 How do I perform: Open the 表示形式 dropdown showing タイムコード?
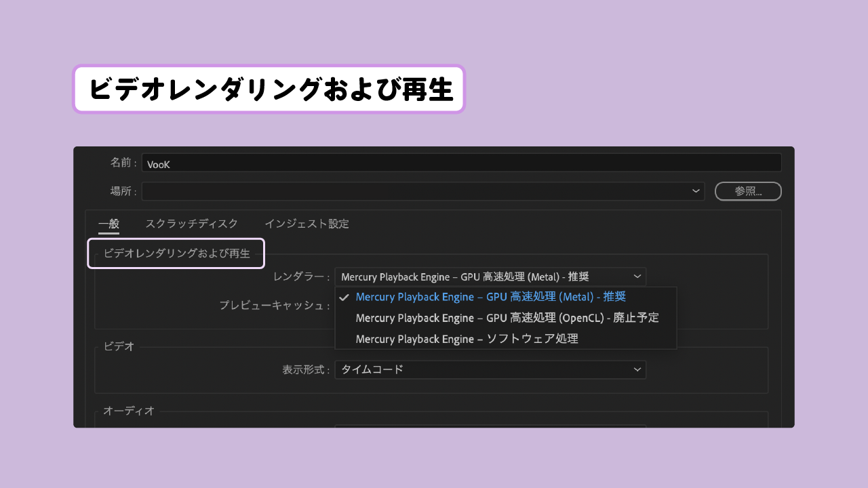point(490,369)
